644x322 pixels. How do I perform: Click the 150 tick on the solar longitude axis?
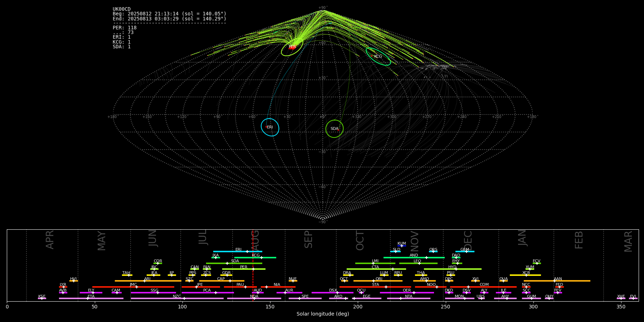point(270,307)
